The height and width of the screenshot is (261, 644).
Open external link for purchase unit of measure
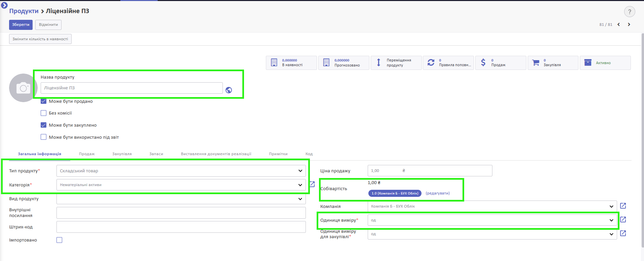(623, 233)
